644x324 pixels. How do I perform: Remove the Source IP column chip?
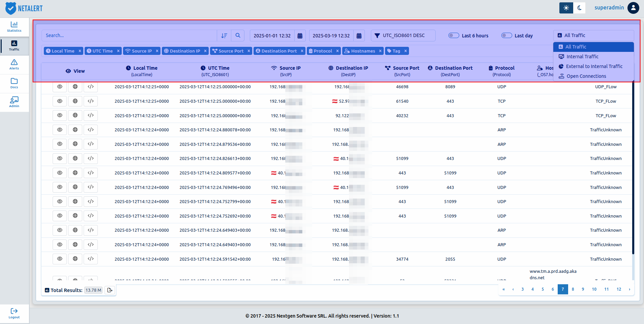pos(157,51)
